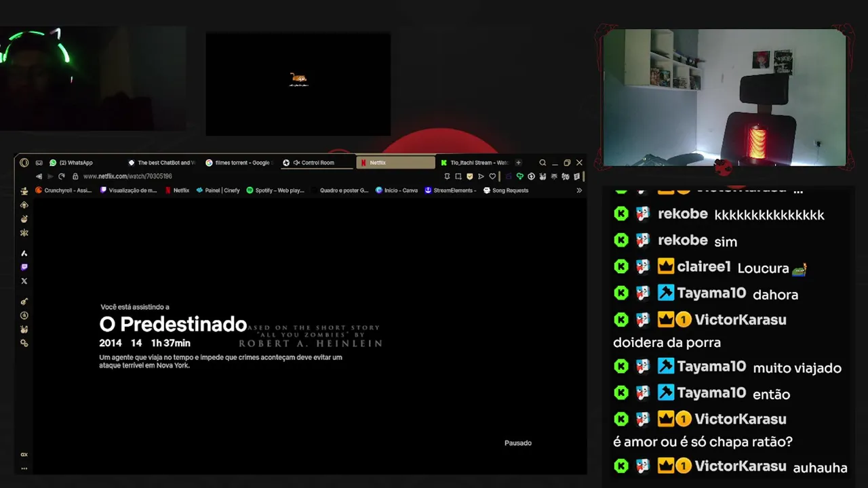Open sidebar three-dots more options
This screenshot has width=868, height=488.
(x=24, y=468)
